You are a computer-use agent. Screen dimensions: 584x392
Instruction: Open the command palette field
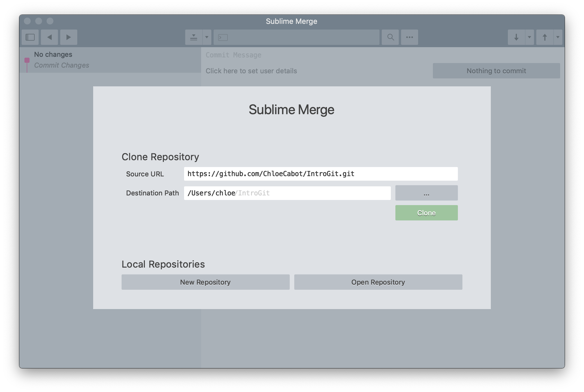click(297, 37)
